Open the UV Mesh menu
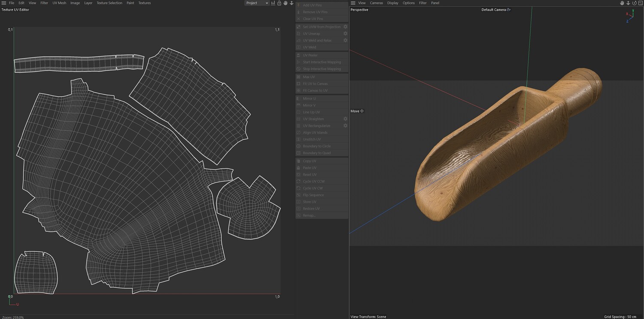This screenshot has width=644, height=319. click(x=59, y=3)
